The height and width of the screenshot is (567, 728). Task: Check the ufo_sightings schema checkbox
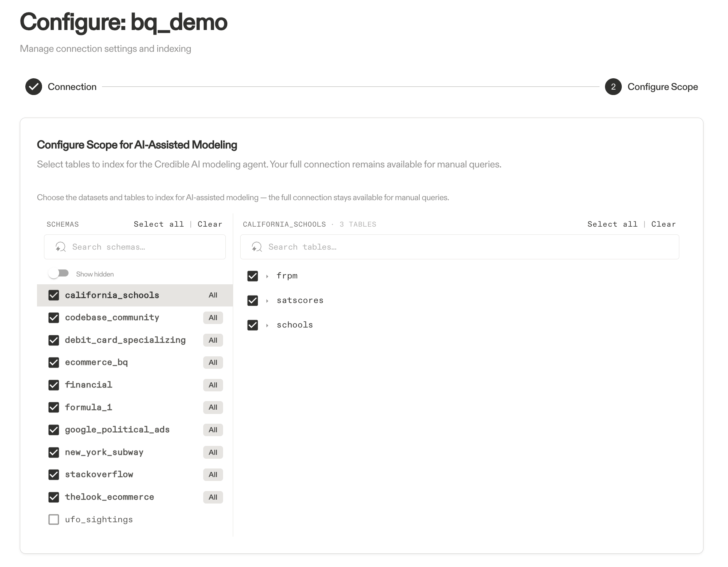coord(54,519)
